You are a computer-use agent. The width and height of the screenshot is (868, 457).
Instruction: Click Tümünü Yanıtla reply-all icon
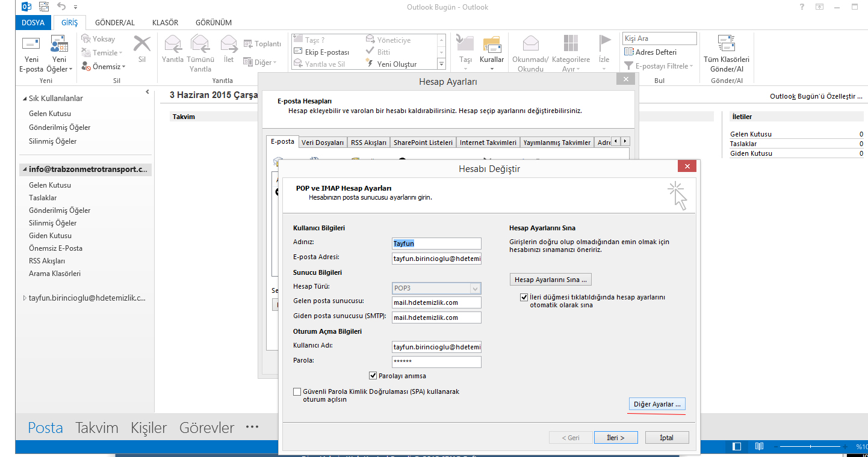click(x=200, y=44)
